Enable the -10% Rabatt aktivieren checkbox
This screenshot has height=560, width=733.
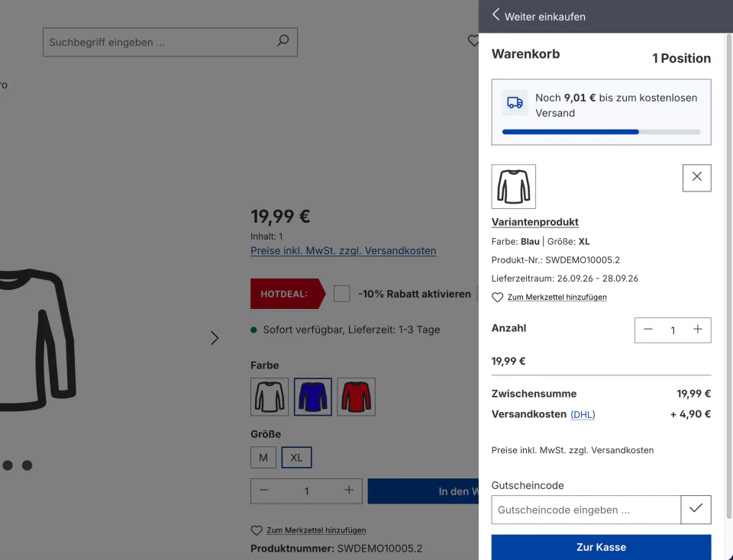342,294
